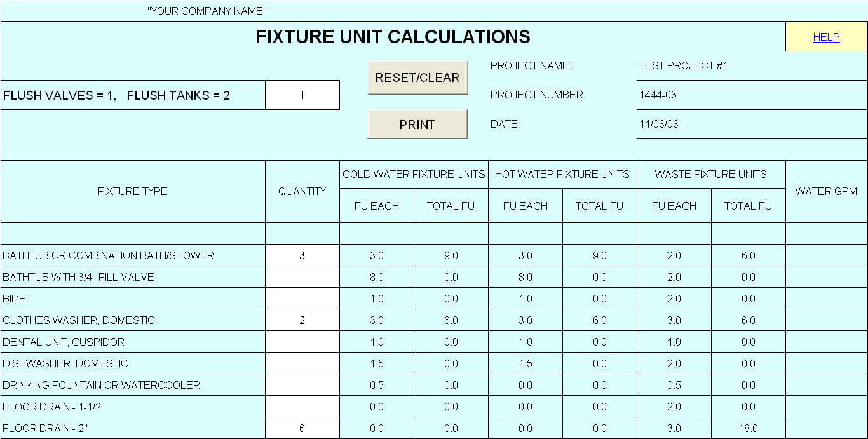Open the HELP link
This screenshot has width=868, height=439.
click(x=826, y=37)
